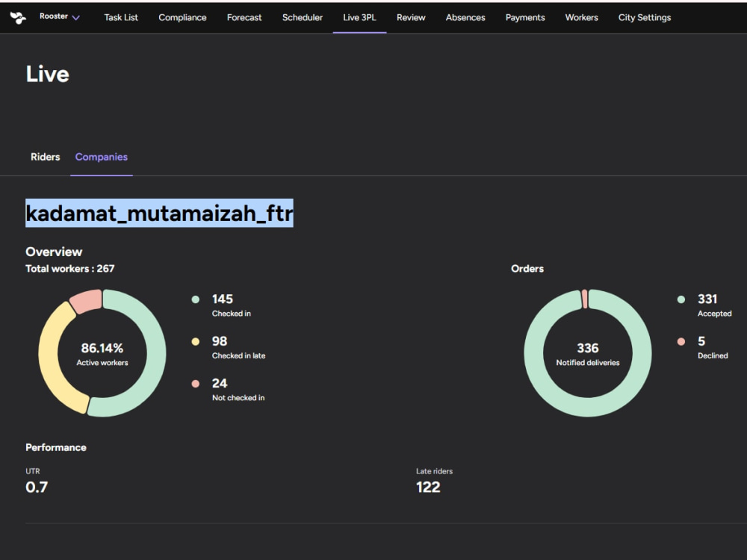The image size is (747, 560).
Task: Click the Orders section heading
Action: tap(527, 269)
